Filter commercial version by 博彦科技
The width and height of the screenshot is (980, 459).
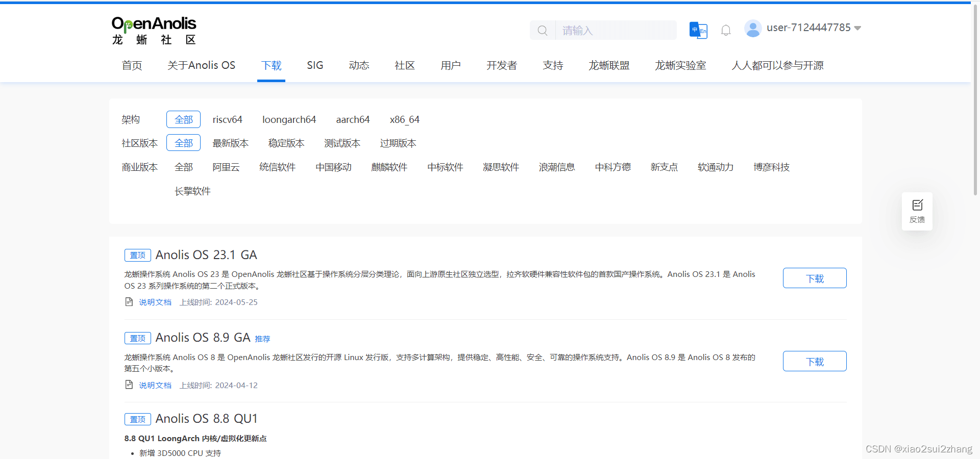[x=771, y=167]
